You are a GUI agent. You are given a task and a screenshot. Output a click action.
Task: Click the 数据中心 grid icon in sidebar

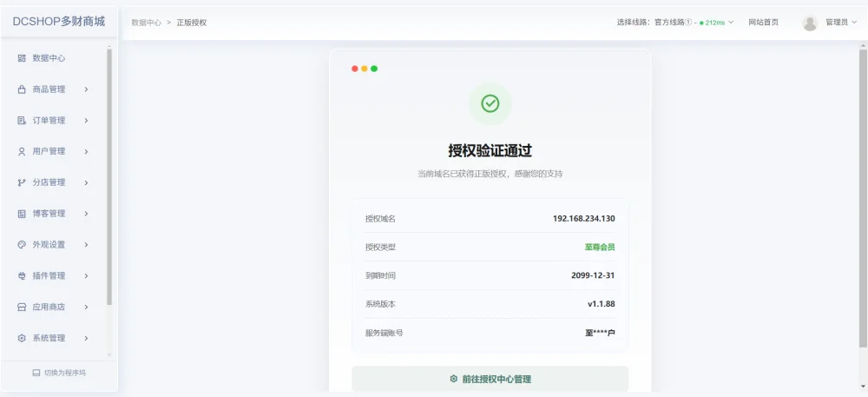(x=22, y=58)
